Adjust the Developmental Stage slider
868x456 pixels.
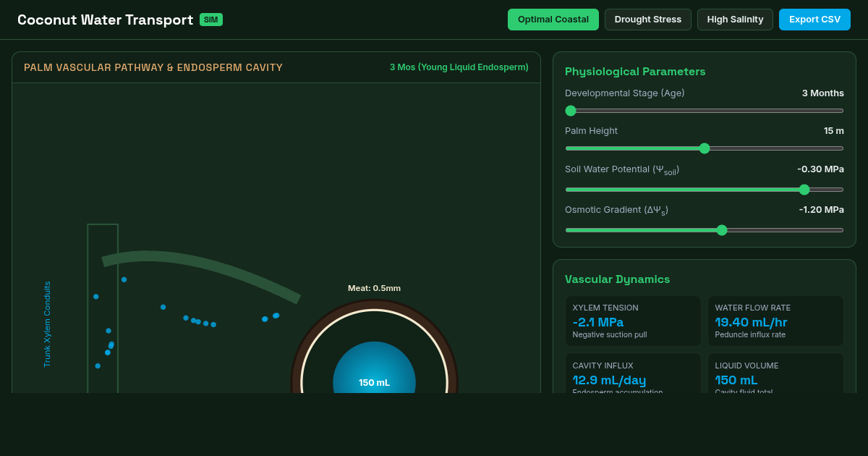(705, 111)
